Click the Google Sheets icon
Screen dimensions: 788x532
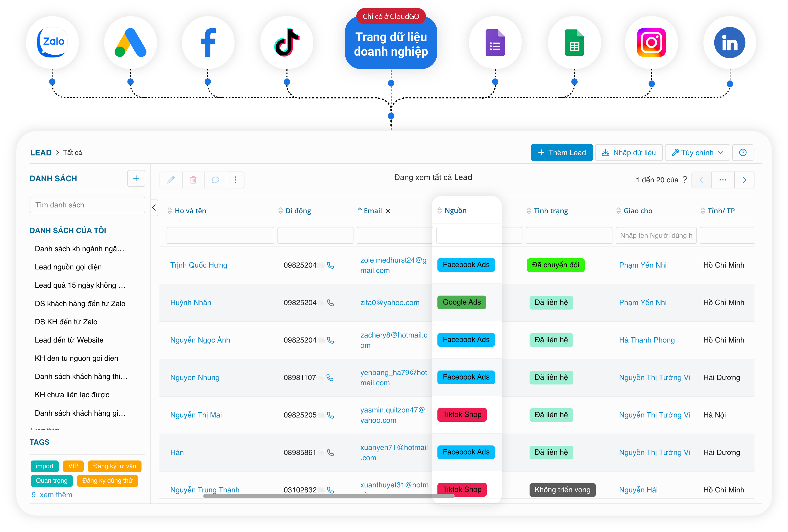[x=574, y=43]
